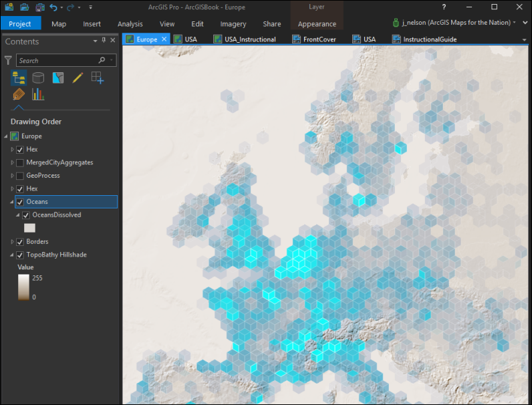The image size is (532, 405).
Task: Expand the first Hex layer
Action: (x=12, y=149)
